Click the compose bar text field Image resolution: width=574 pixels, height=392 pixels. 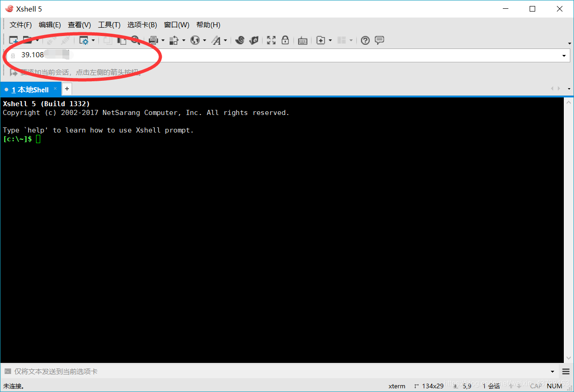point(280,371)
